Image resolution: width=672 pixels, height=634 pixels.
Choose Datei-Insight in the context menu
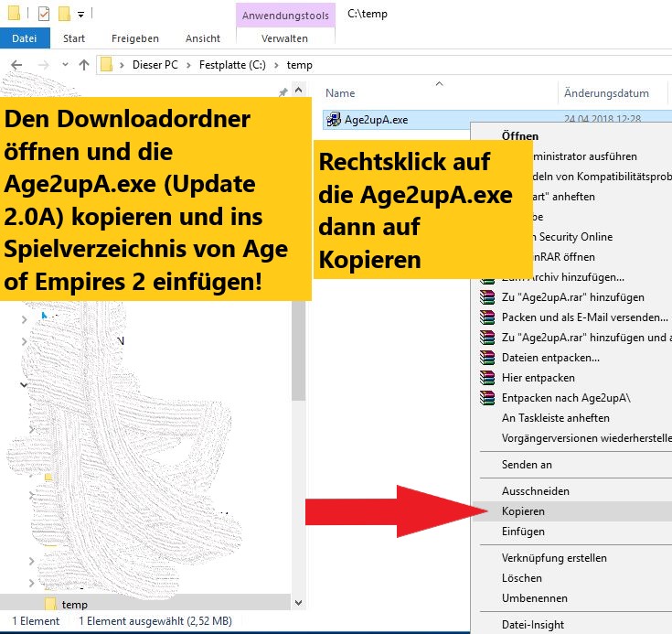(x=533, y=625)
